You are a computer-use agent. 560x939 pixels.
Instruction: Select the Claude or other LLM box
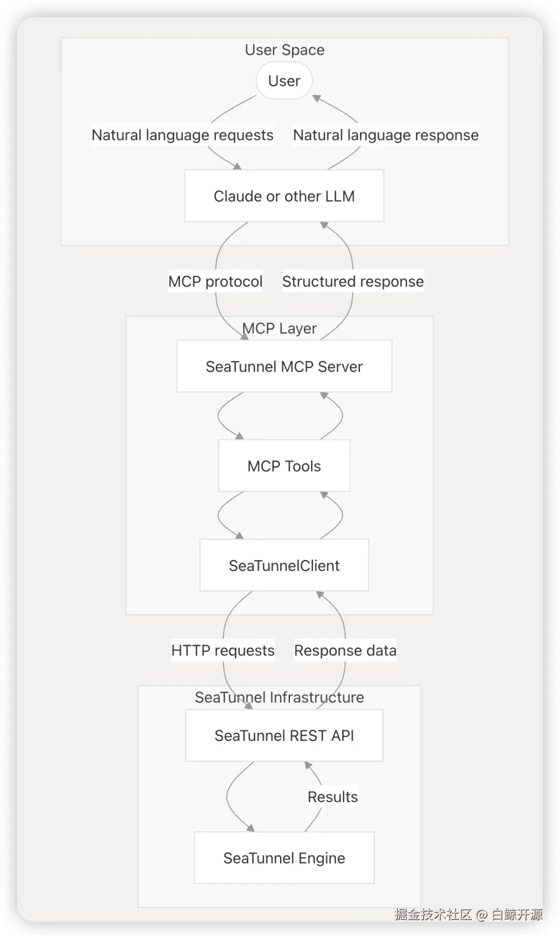(x=284, y=196)
